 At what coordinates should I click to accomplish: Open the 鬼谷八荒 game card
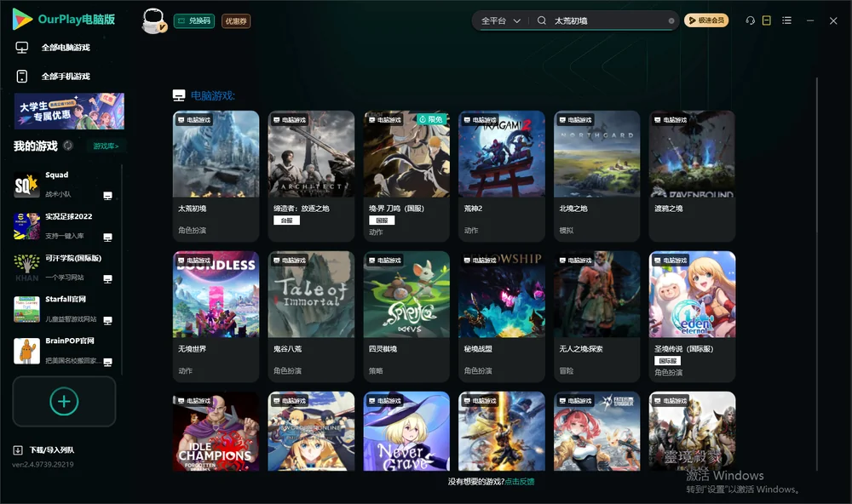[x=311, y=317]
